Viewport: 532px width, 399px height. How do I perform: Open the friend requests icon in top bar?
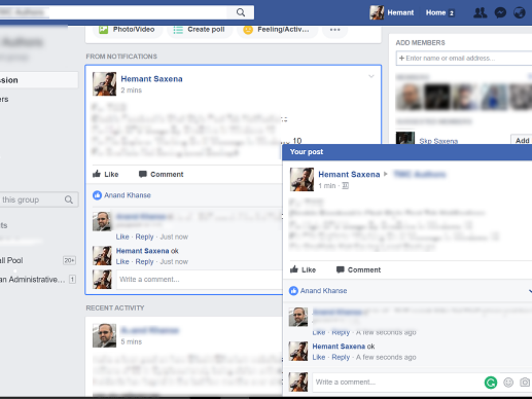(480, 13)
